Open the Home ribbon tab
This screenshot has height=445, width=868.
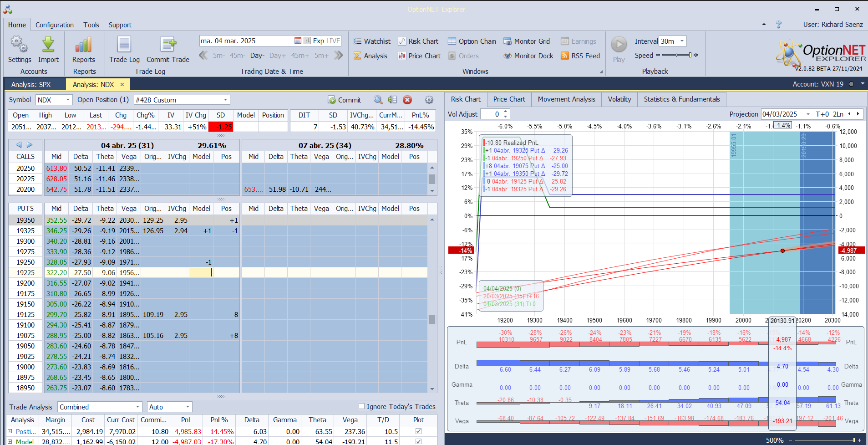17,25
